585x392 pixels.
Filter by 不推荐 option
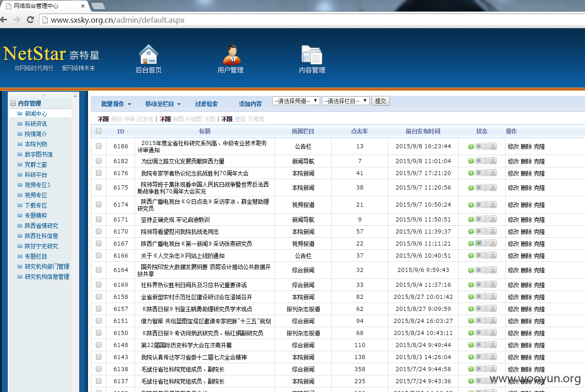[256, 119]
